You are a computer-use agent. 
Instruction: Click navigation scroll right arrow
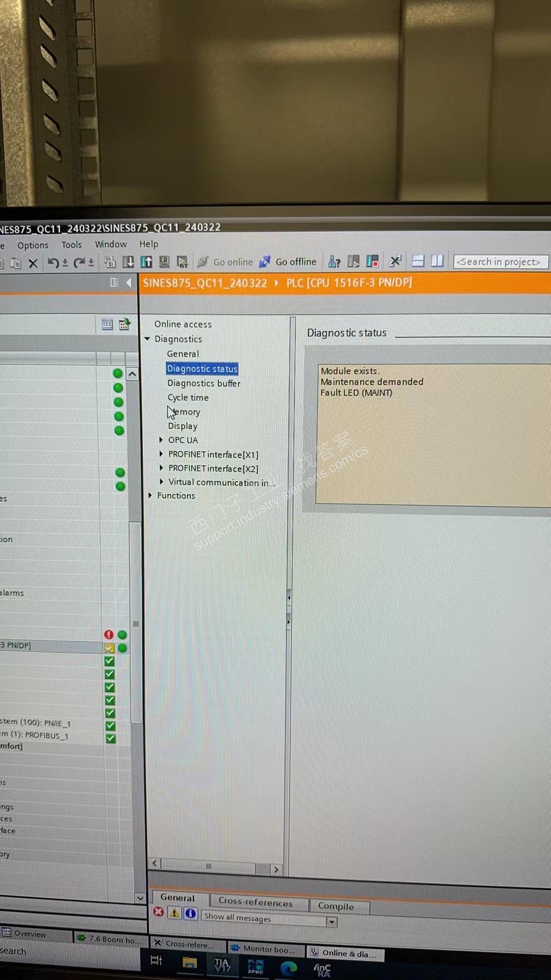[276, 869]
